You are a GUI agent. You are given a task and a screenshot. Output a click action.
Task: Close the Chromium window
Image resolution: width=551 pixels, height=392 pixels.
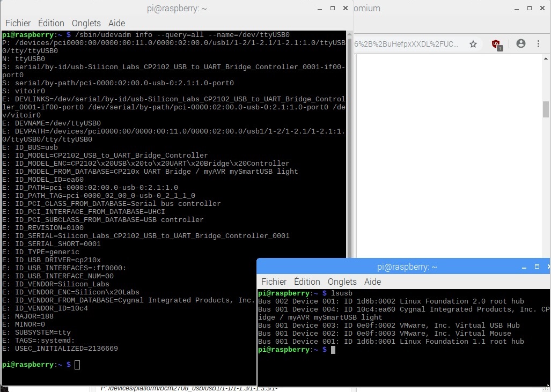542,8
